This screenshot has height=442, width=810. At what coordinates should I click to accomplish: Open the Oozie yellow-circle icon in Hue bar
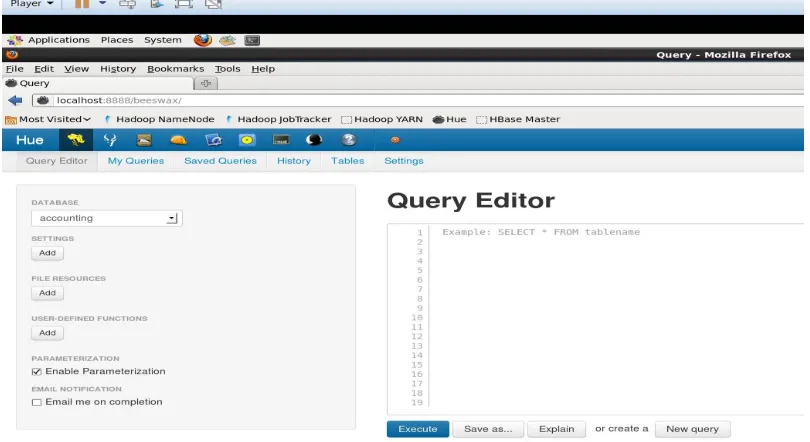(247, 140)
